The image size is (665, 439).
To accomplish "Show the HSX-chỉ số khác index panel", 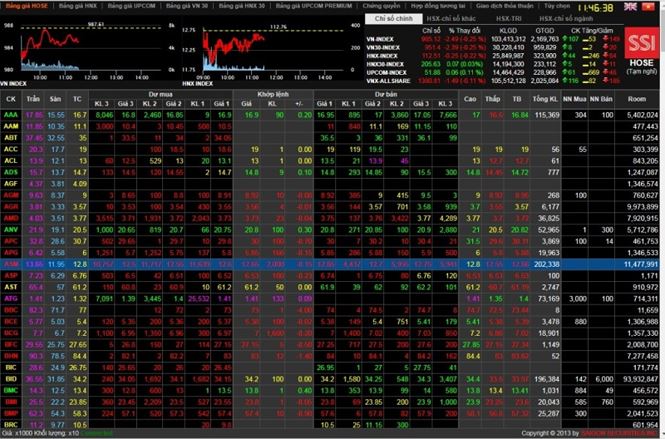I will click(452, 19).
